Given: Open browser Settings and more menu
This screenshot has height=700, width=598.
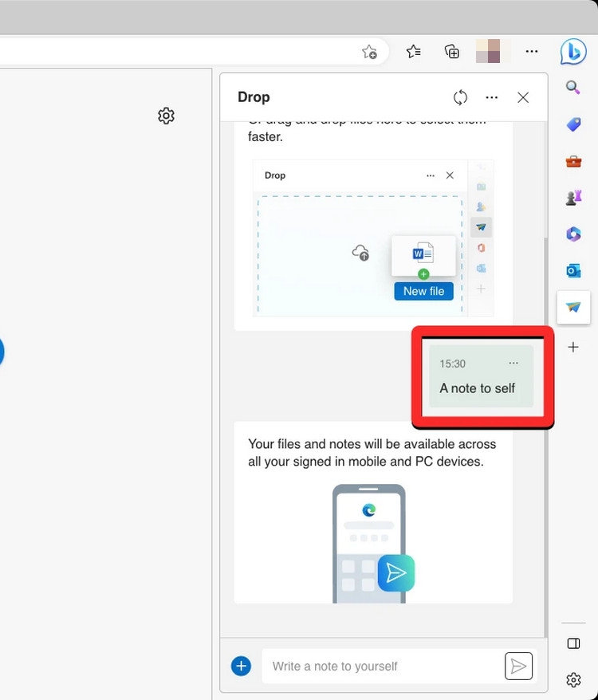Looking at the screenshot, I should (x=532, y=51).
